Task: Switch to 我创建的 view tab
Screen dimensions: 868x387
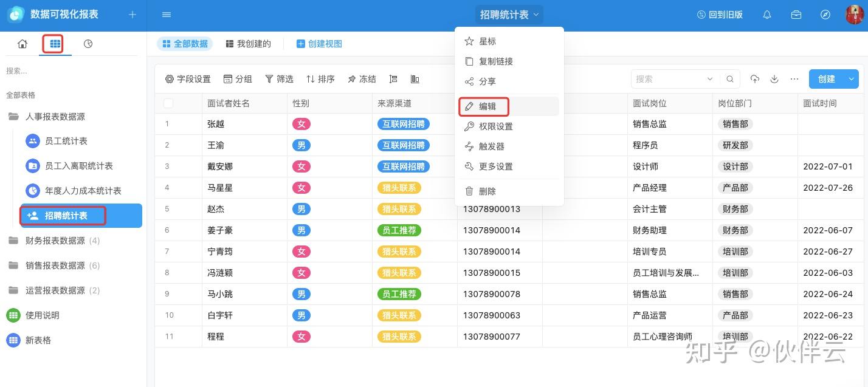Action: tap(248, 44)
